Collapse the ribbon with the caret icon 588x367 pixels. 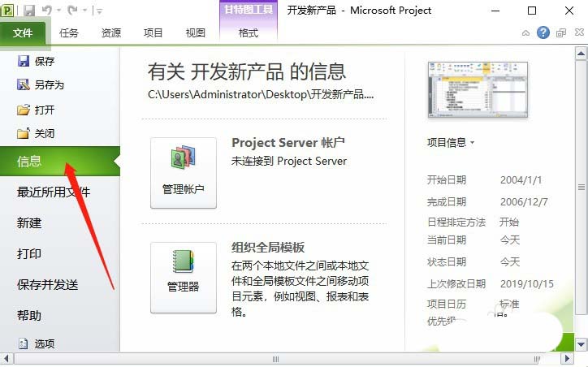[525, 33]
